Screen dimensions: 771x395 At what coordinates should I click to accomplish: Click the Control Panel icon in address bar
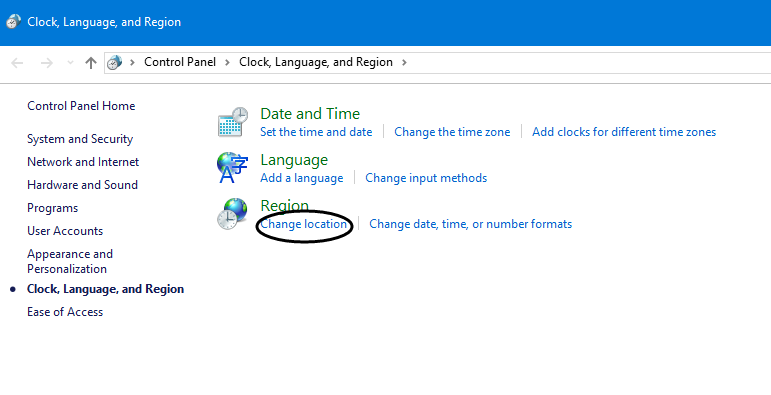[115, 62]
